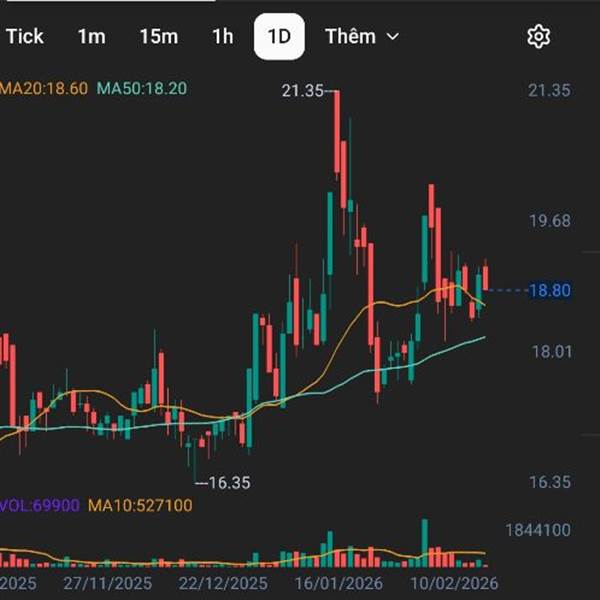Expand the Thêm timeframe dropdown
Screen dimensions: 600x600
362,37
